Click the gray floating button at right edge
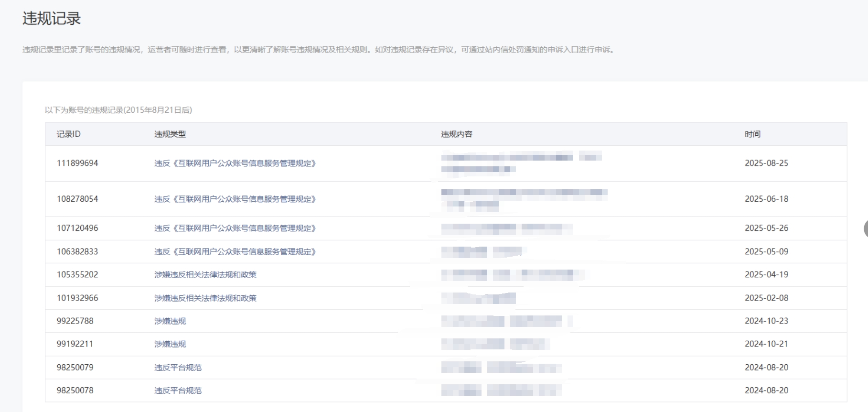Image resolution: width=868 pixels, height=412 pixels. pos(865,229)
